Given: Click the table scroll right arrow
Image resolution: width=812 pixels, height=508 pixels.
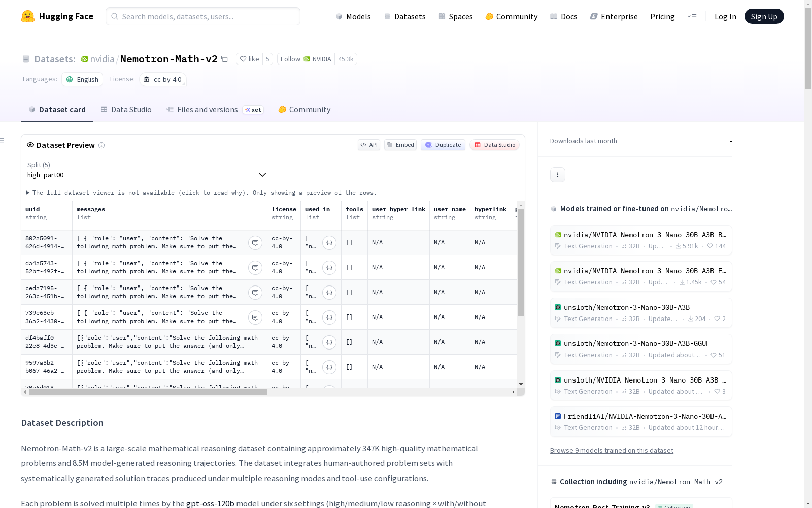Looking at the screenshot, I should tap(514, 392).
